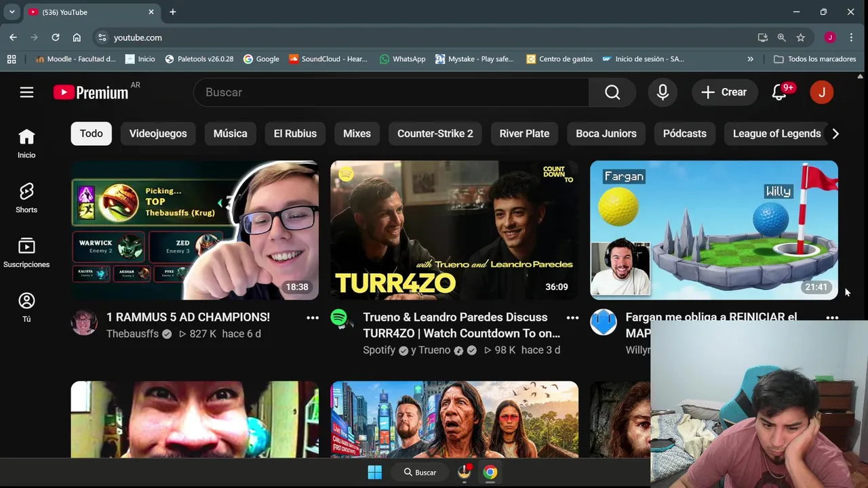
Task: Open Trueno & Leandro Paredes video title
Action: [x=461, y=325]
